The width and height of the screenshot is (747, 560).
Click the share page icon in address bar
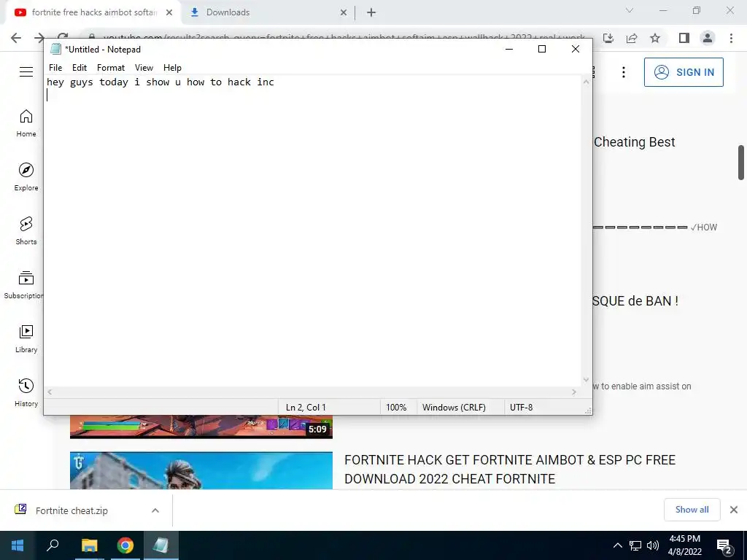click(x=632, y=38)
